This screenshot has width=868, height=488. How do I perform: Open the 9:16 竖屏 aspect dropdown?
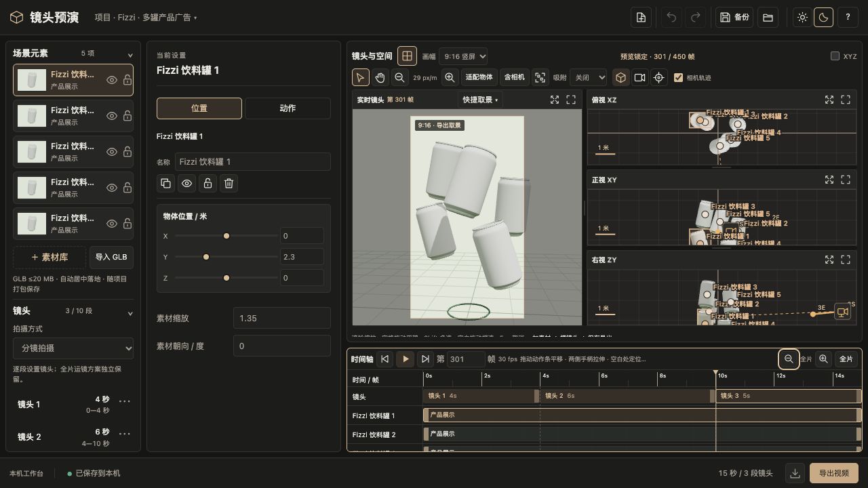pyautogui.click(x=463, y=56)
